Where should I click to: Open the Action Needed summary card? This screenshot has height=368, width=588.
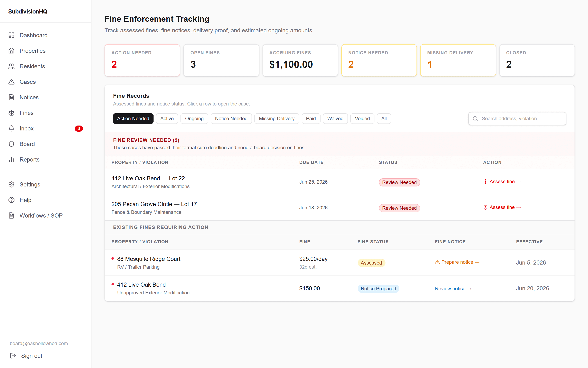(142, 60)
